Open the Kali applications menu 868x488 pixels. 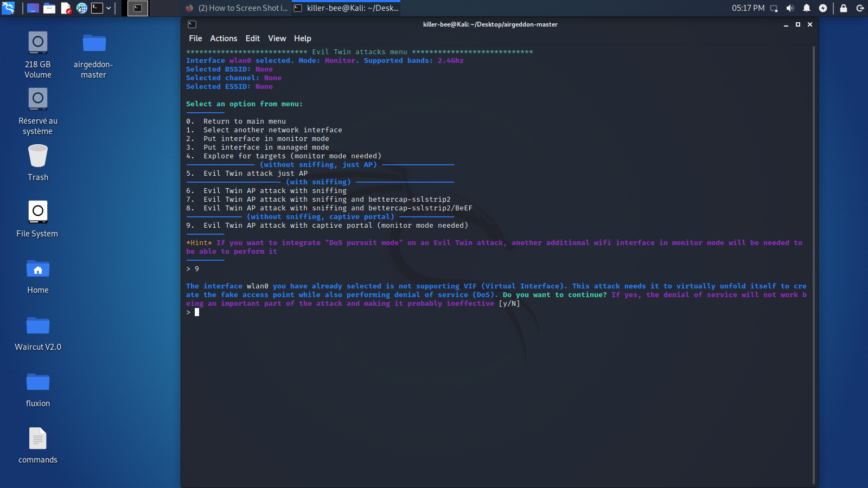click(8, 8)
